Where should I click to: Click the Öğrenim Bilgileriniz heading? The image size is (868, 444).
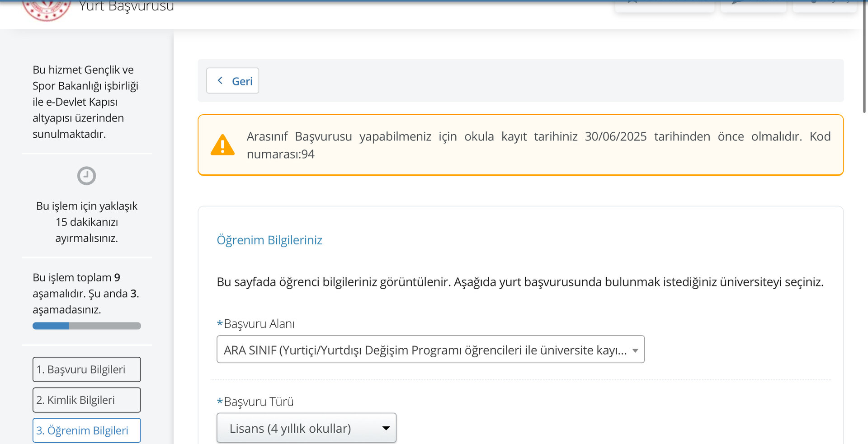pyautogui.click(x=269, y=240)
